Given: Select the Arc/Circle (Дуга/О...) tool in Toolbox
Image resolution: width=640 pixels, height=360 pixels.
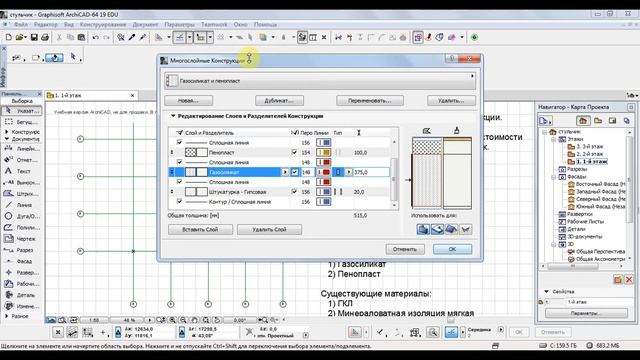Looking at the screenshot, I should click(x=22, y=216).
